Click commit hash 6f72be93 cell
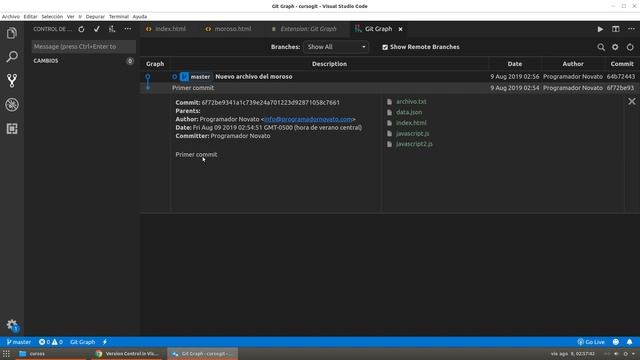Screen dimensions: 640x360 click(x=620, y=88)
